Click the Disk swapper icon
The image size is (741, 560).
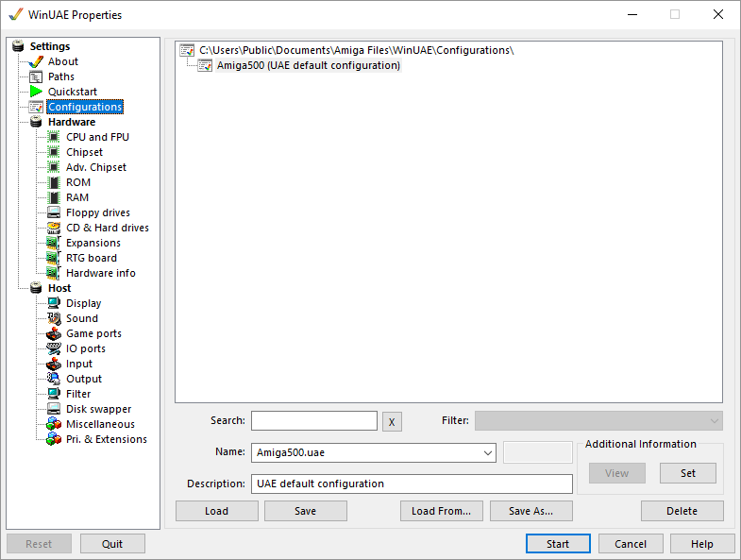(x=54, y=409)
